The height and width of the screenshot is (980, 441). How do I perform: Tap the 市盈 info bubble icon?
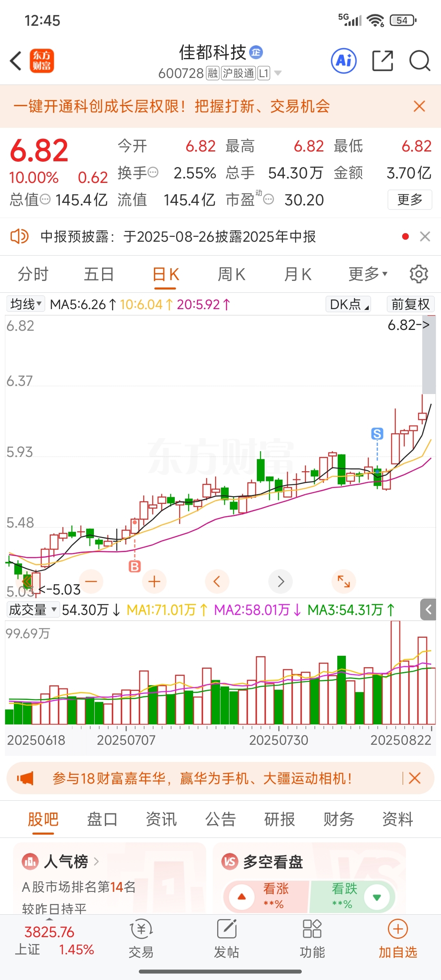coord(268,200)
